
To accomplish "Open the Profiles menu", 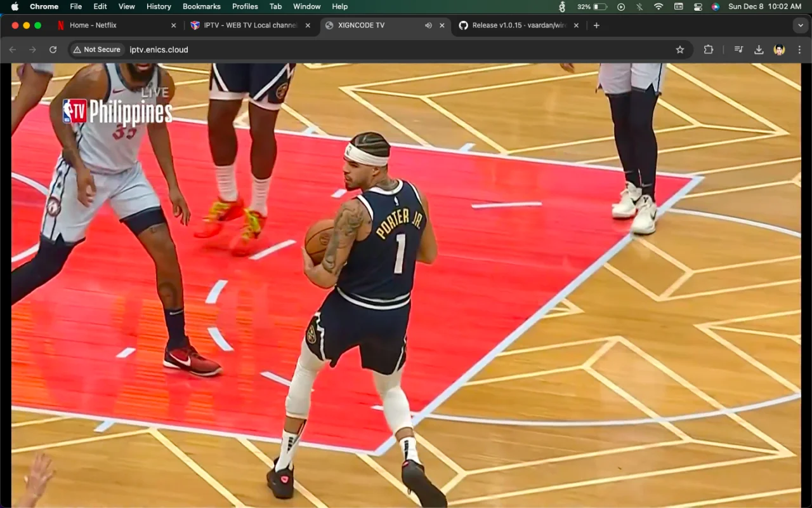I will pyautogui.click(x=245, y=6).
